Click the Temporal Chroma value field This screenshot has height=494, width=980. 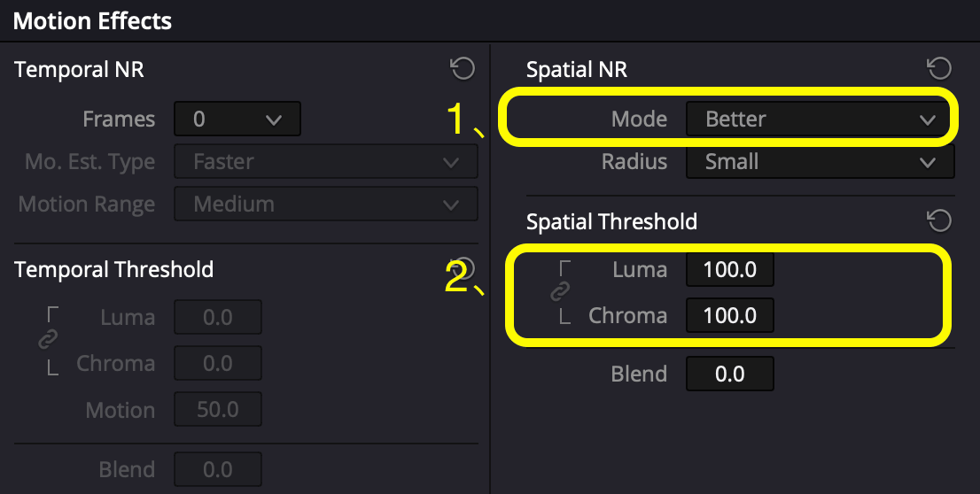point(217,364)
